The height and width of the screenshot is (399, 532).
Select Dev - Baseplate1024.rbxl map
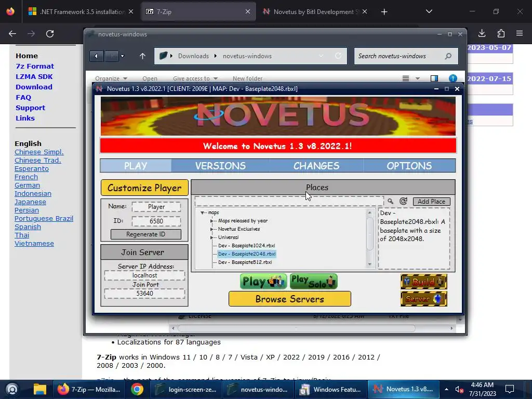pyautogui.click(x=246, y=246)
